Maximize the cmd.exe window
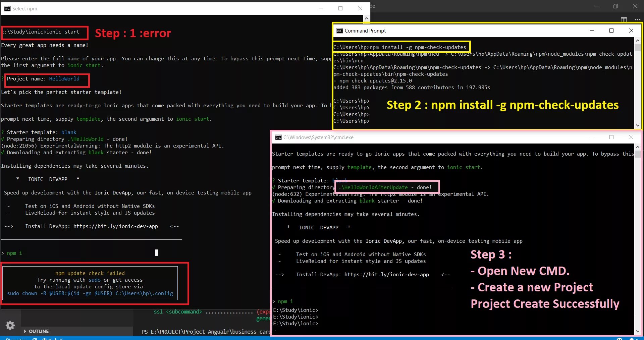This screenshot has height=340, width=644. 611,137
